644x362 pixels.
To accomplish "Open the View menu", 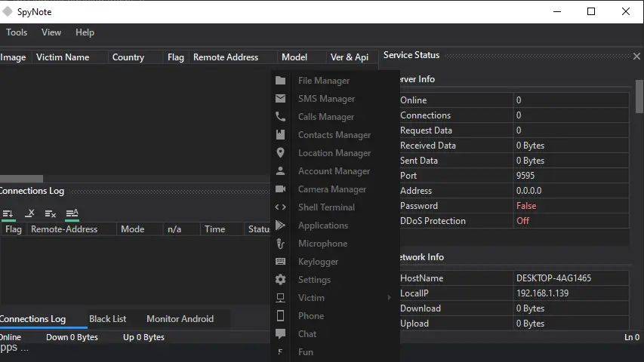I will [51, 32].
